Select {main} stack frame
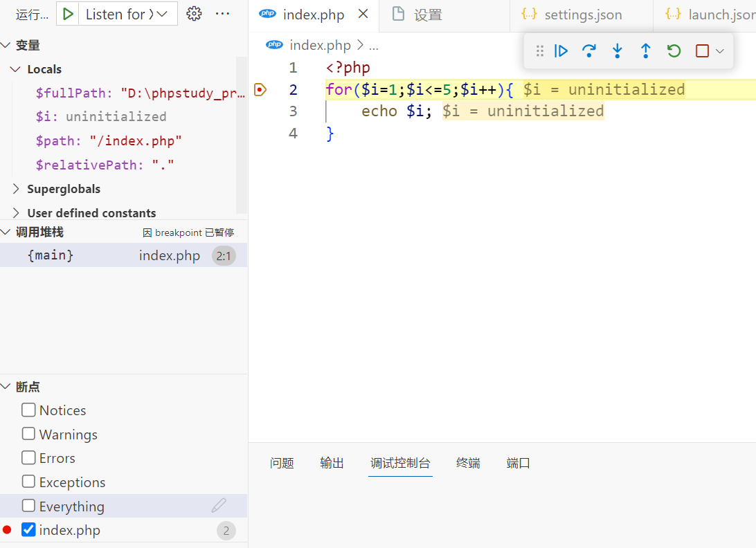 [x=123, y=255]
